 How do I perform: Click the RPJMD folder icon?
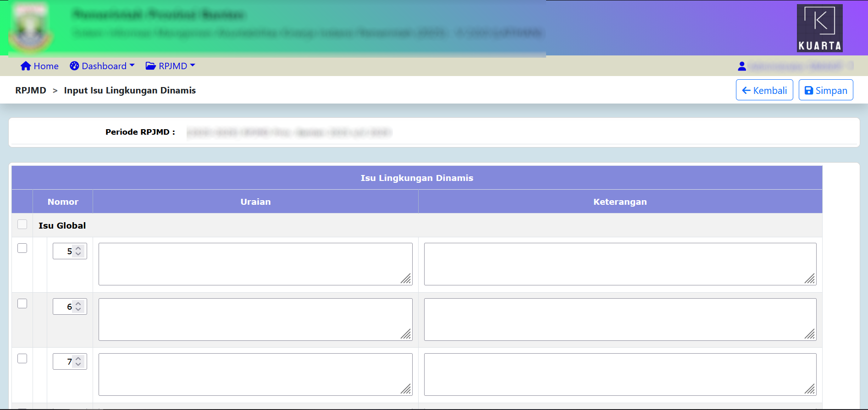[x=150, y=66]
